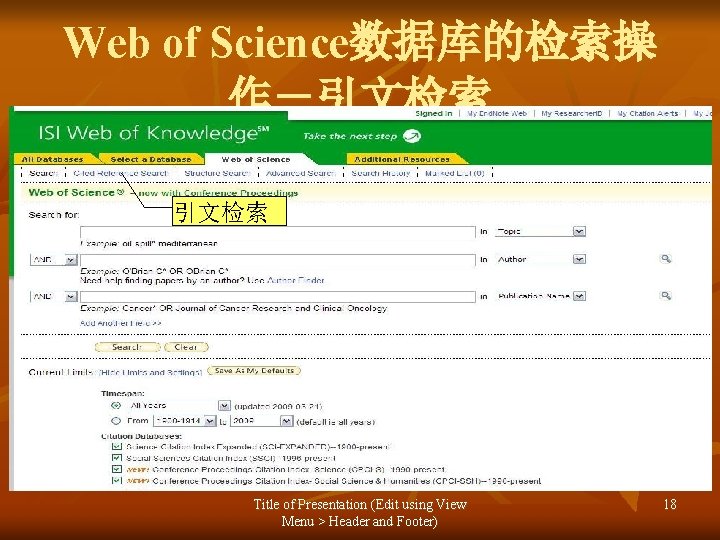The image size is (720, 540).
Task: Open the All Years timespan dropdown
Action: [x=224, y=405]
